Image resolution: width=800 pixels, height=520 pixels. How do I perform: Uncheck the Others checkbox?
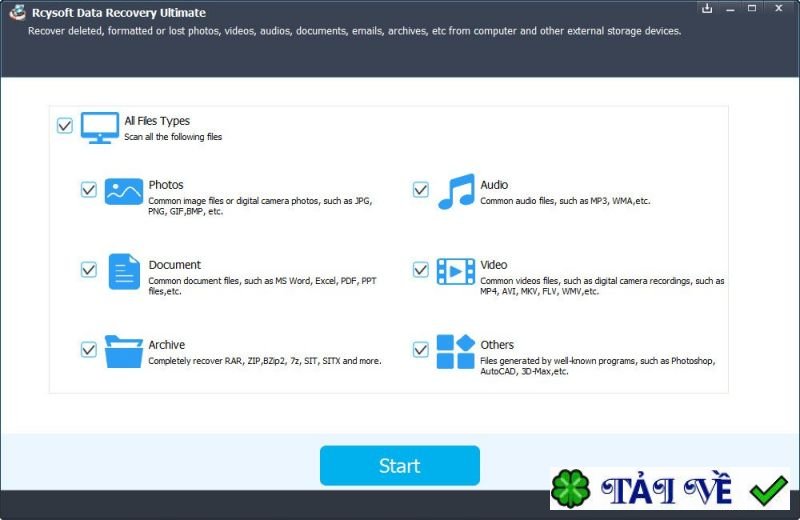[x=420, y=350]
